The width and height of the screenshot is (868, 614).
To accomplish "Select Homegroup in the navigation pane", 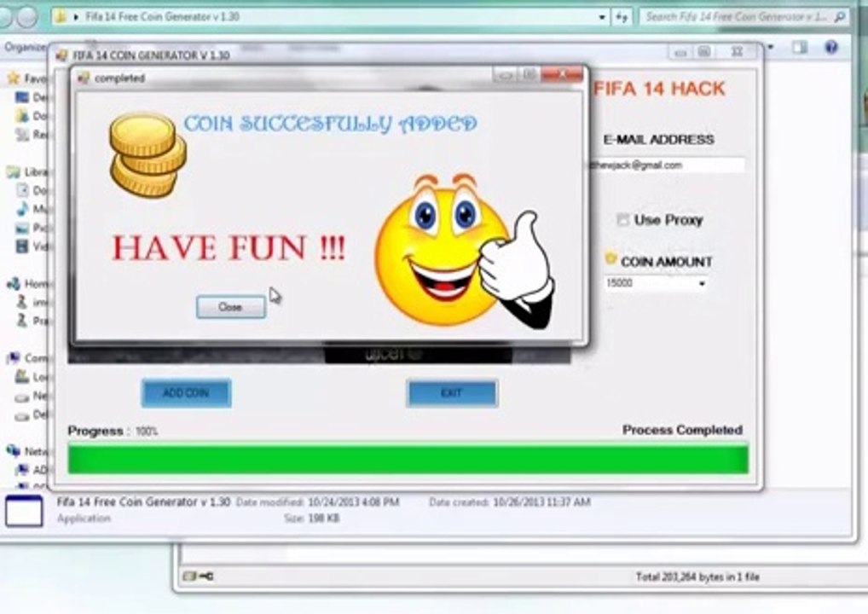I will pyautogui.click(x=26, y=284).
